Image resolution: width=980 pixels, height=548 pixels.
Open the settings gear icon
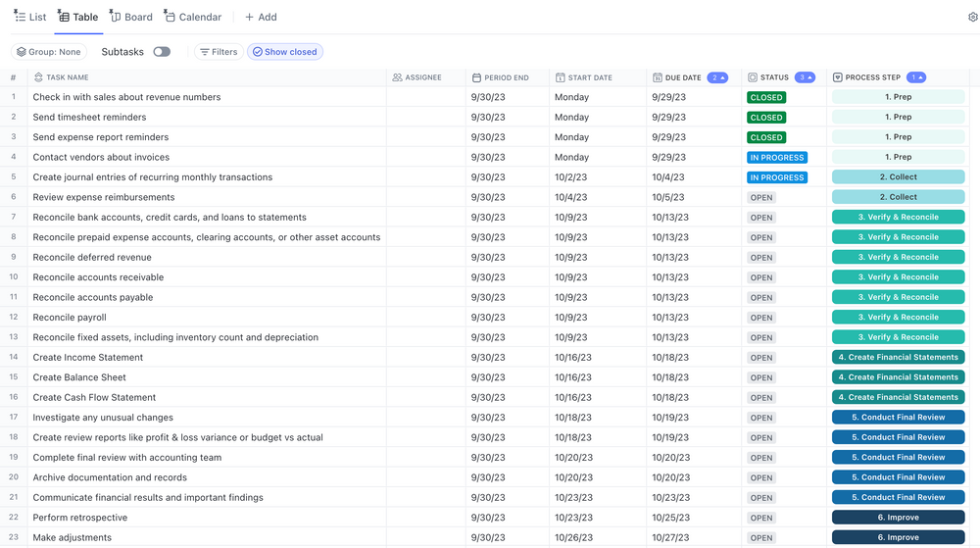[972, 17]
